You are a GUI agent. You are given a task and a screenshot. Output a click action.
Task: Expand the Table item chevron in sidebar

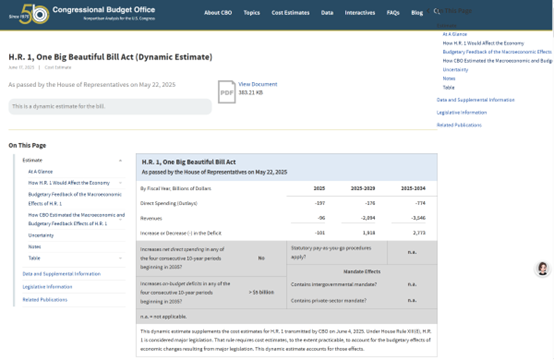pyautogui.click(x=120, y=258)
